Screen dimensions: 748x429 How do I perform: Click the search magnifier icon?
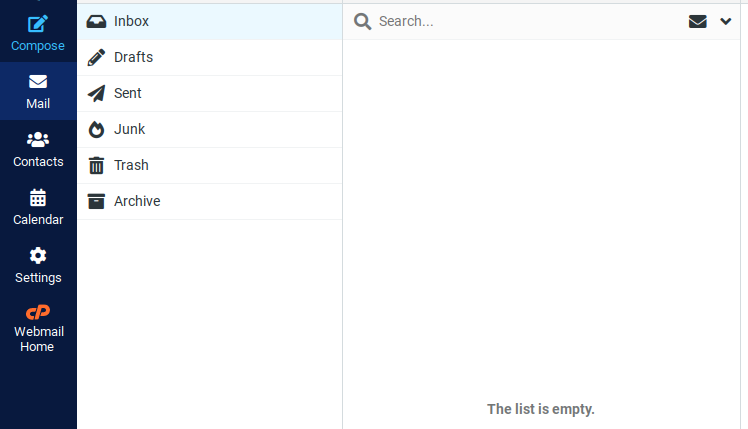(x=363, y=21)
